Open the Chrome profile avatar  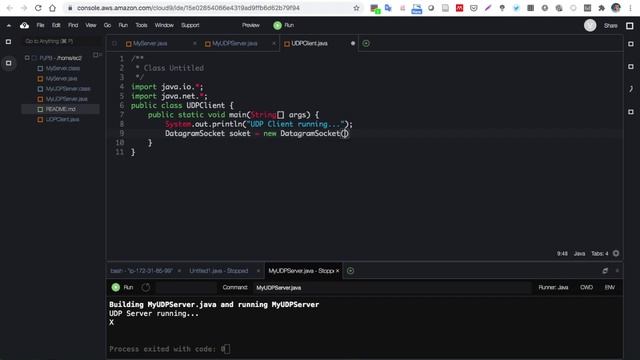[x=616, y=8]
